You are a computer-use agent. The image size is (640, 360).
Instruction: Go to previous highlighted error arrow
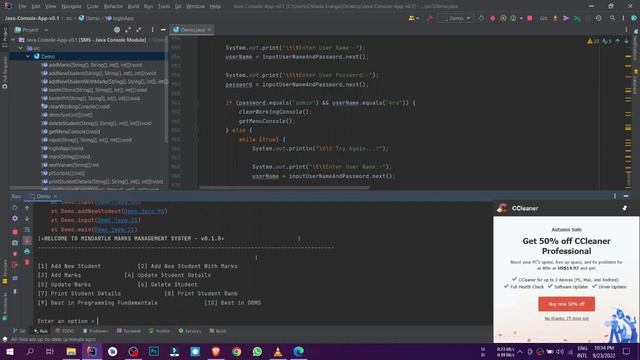tap(618, 41)
